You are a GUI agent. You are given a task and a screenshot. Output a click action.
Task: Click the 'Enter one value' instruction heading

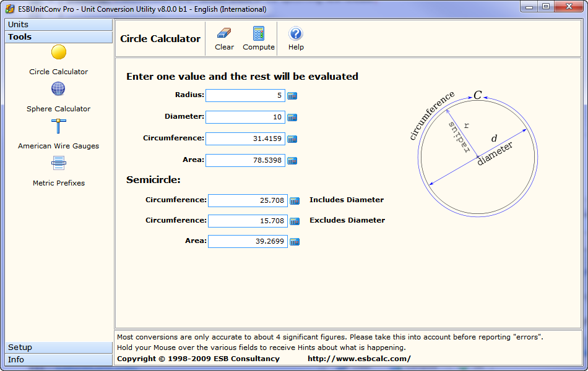[x=242, y=77]
